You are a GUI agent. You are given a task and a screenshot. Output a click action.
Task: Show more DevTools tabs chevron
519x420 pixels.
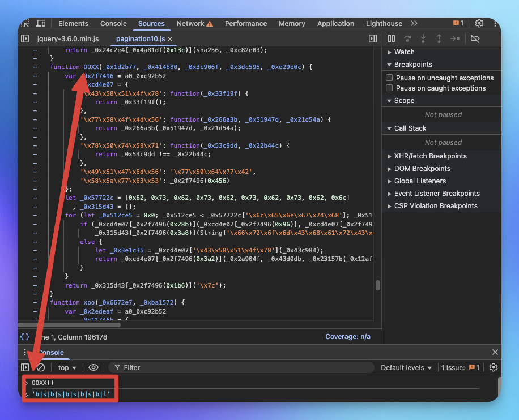tap(414, 23)
